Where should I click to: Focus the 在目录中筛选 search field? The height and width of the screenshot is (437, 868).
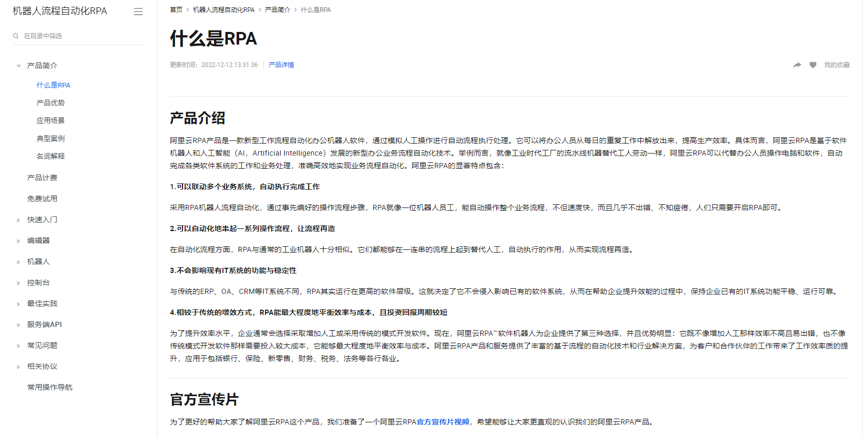[x=79, y=36]
